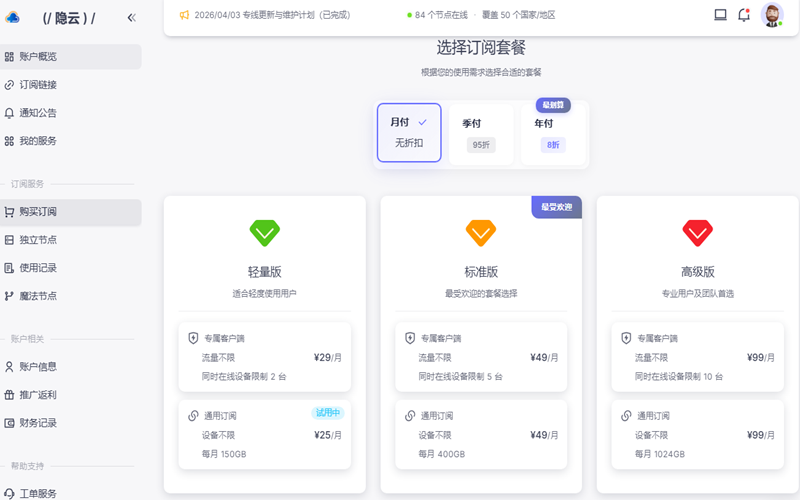Select 月付 billing cycle option

tap(409, 133)
